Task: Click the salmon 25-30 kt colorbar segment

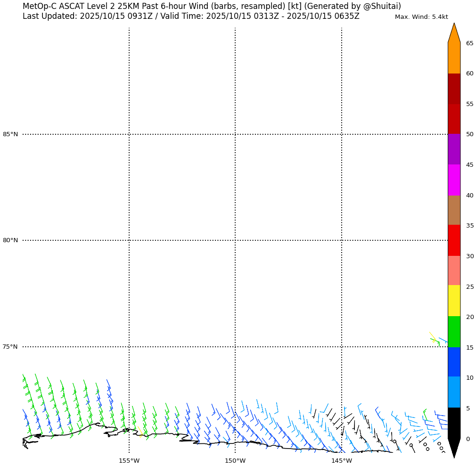Action: point(454,270)
